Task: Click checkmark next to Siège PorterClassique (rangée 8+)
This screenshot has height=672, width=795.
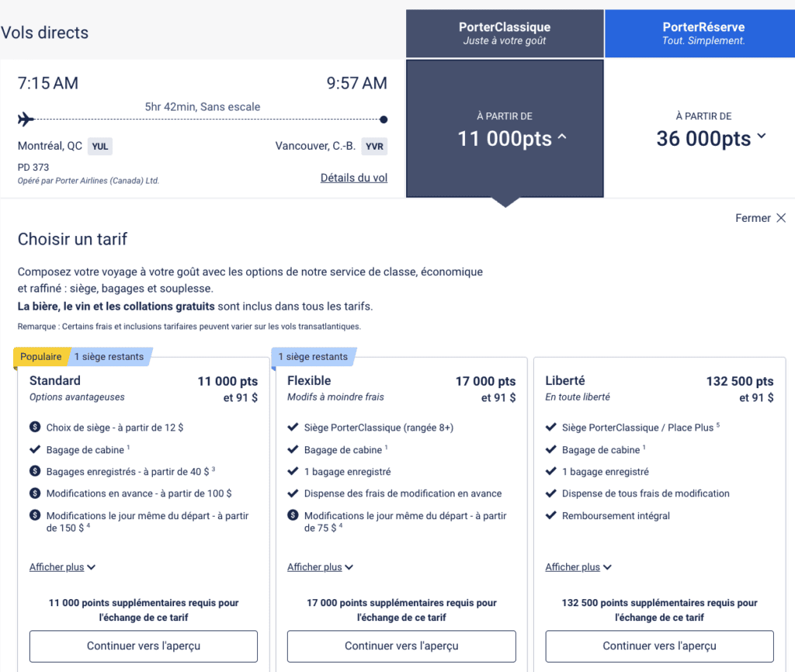Action: (293, 427)
